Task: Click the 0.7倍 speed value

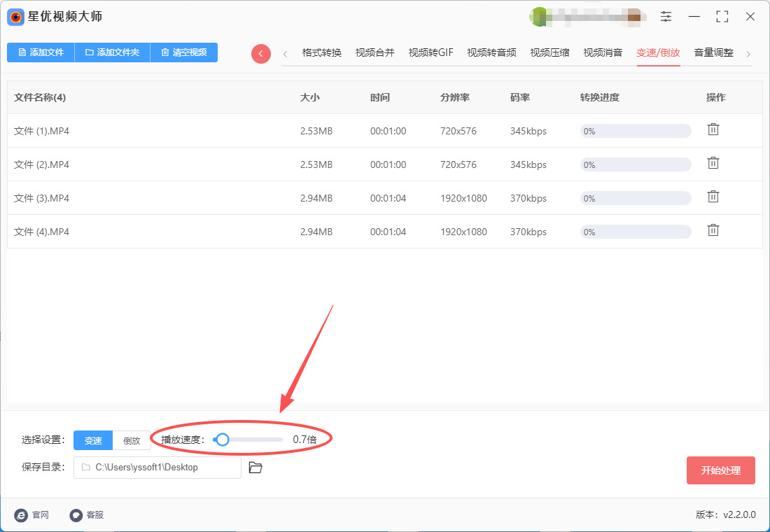Action: point(304,440)
